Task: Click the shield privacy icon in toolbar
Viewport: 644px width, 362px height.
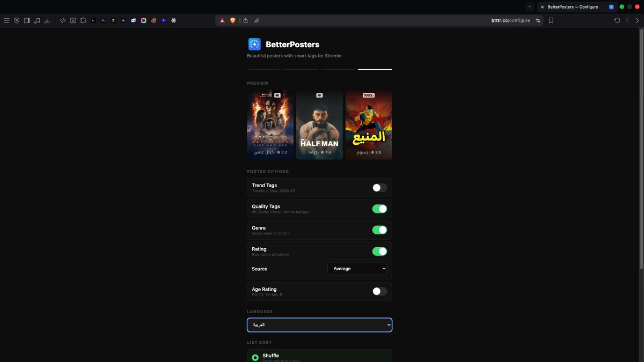Action: click(17, 20)
